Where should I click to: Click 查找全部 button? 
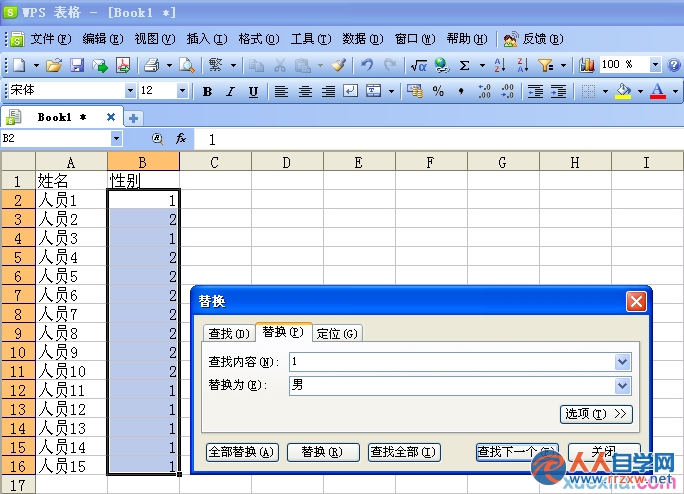[404, 452]
